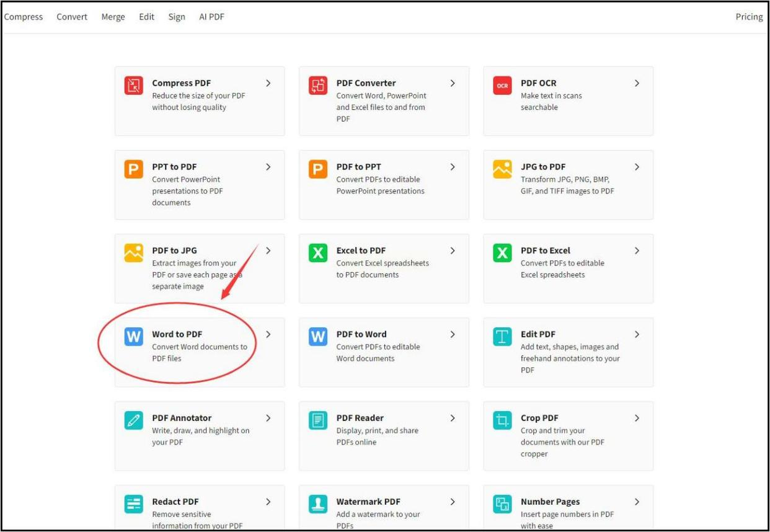This screenshot has height=532, width=770.
Task: Go to the Pricing page
Action: click(x=749, y=17)
